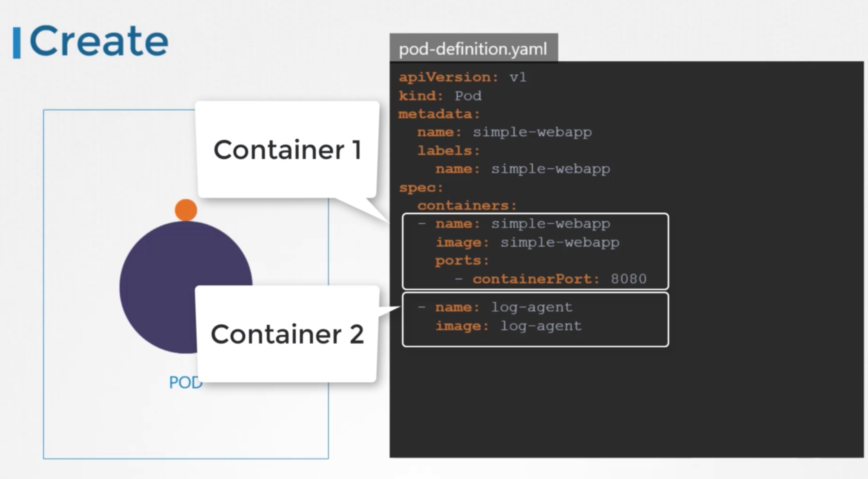The image size is (868, 479).
Task: Click the metadata key in YAML
Action: click(439, 114)
